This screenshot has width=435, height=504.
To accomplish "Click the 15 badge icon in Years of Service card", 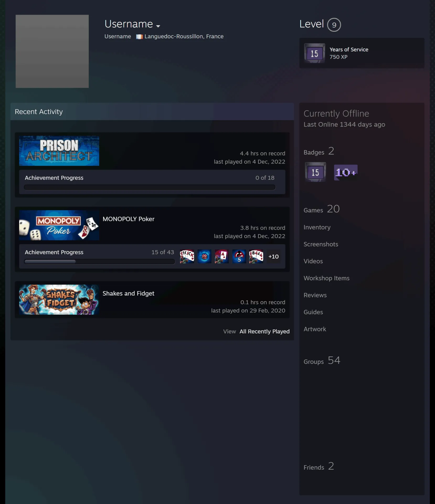I will coord(315,53).
